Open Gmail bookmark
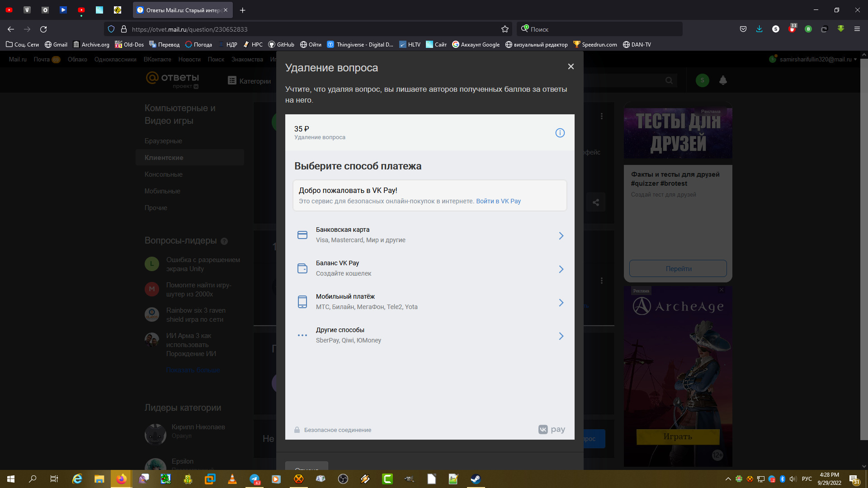 56,44
